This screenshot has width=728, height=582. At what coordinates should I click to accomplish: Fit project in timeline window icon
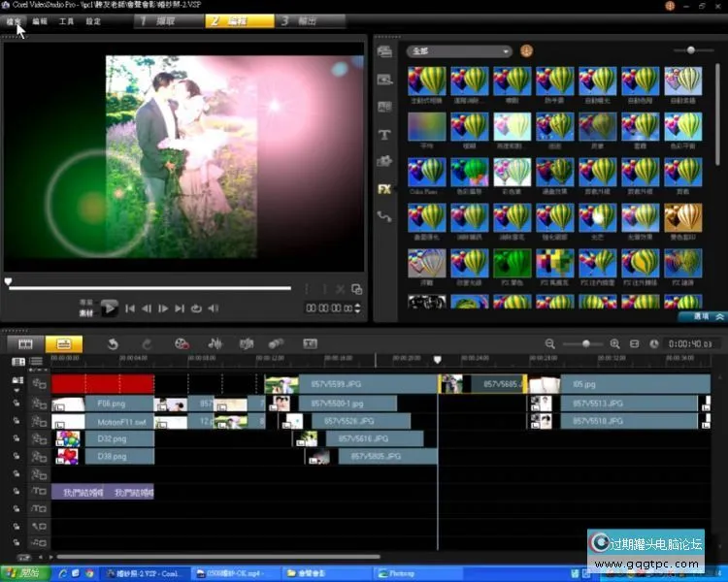click(x=635, y=343)
